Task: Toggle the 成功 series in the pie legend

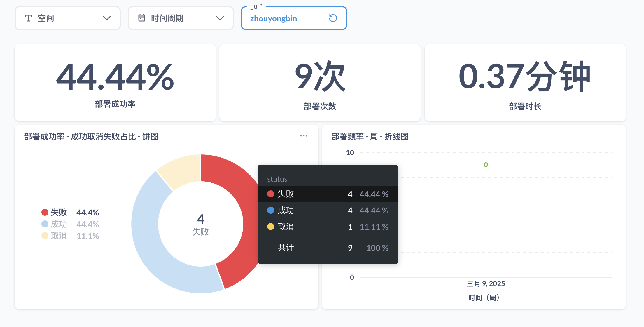Action: [58, 224]
